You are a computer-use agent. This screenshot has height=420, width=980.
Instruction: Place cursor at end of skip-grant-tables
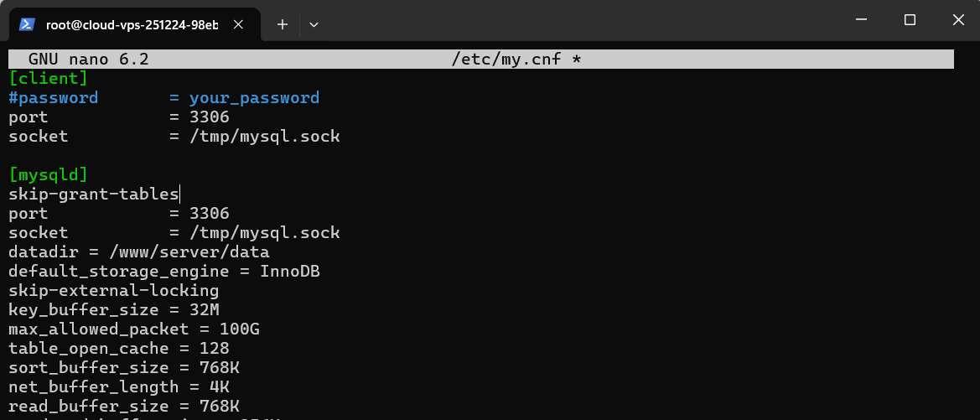[179, 194]
